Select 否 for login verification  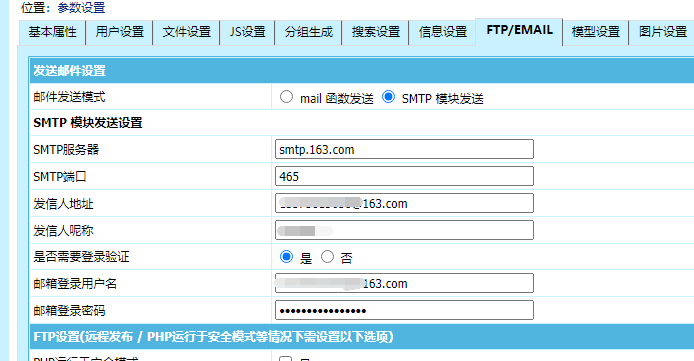coord(327,256)
